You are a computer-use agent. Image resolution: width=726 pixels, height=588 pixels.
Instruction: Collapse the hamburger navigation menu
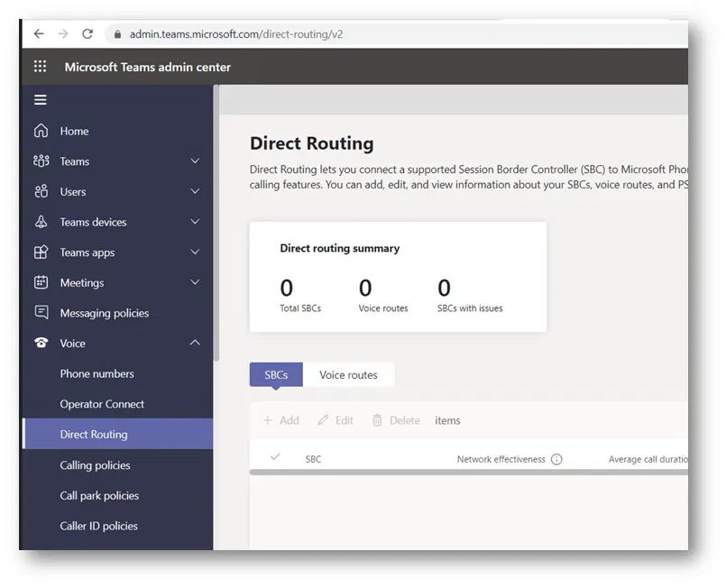tap(41, 100)
